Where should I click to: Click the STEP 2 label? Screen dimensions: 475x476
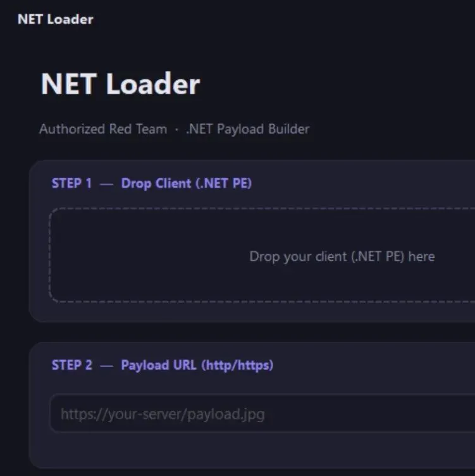point(72,365)
